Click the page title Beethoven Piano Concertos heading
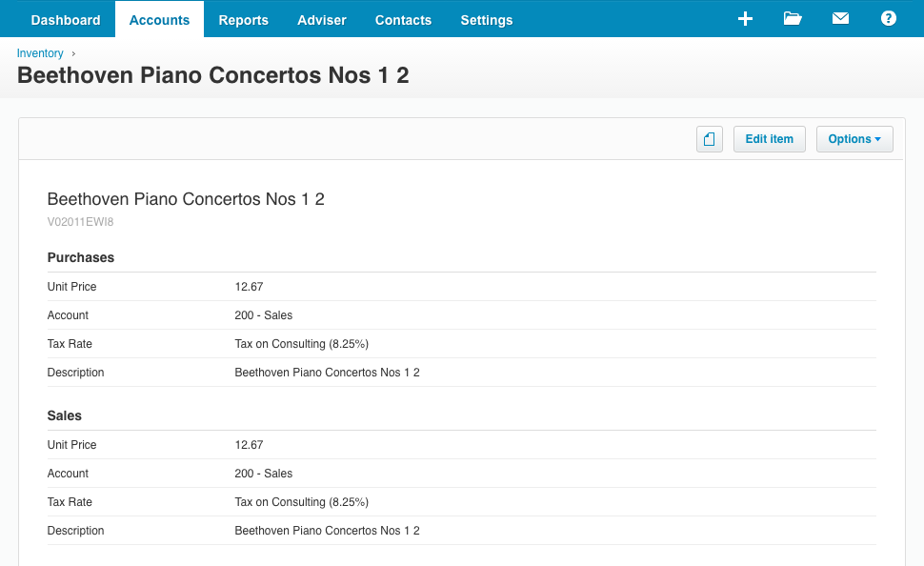This screenshot has height=566, width=924. point(212,75)
